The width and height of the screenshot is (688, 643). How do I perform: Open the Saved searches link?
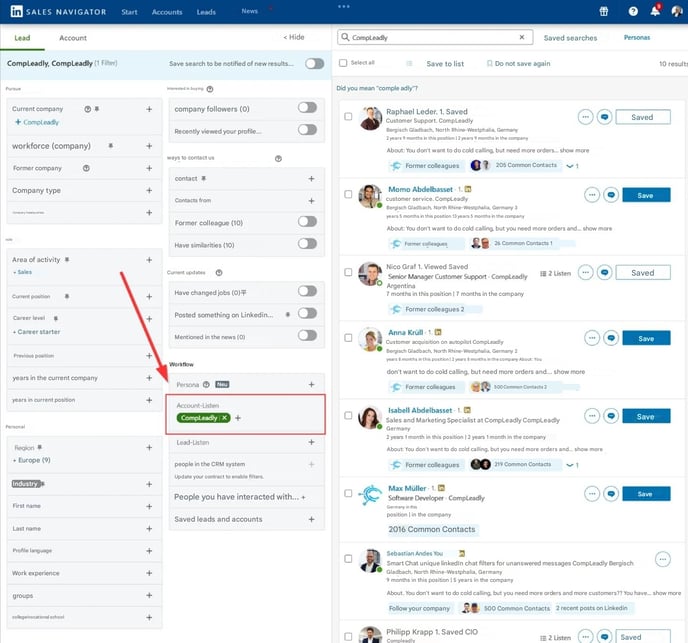coord(570,38)
